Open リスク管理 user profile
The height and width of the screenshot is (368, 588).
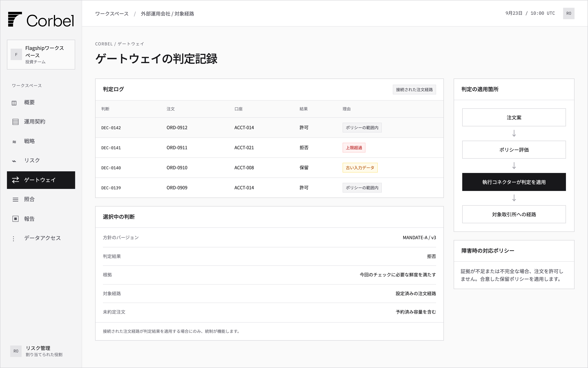pyautogui.click(x=41, y=351)
